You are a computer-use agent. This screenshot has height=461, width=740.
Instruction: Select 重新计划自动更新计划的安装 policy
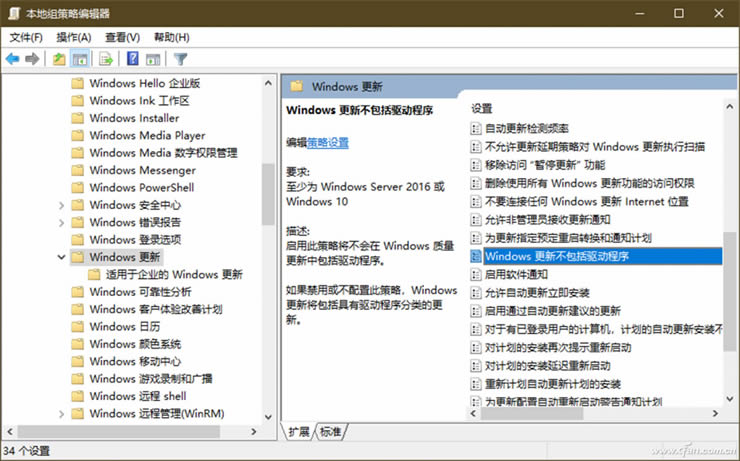tap(553, 385)
